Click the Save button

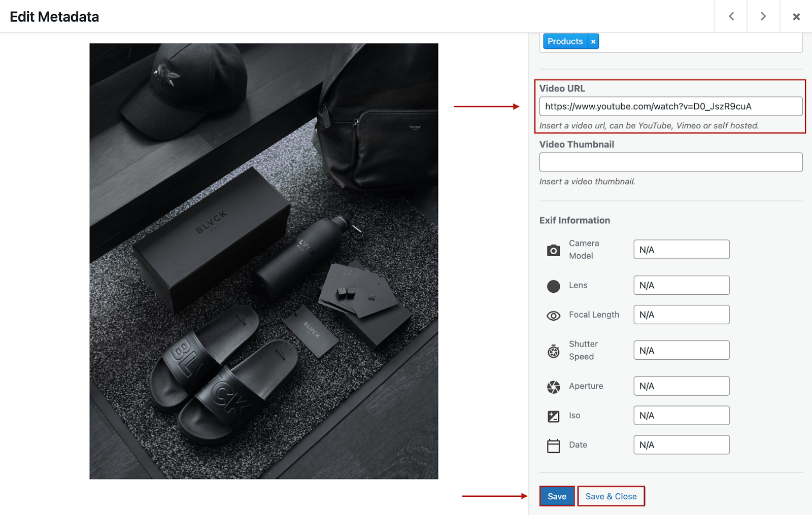tap(557, 496)
